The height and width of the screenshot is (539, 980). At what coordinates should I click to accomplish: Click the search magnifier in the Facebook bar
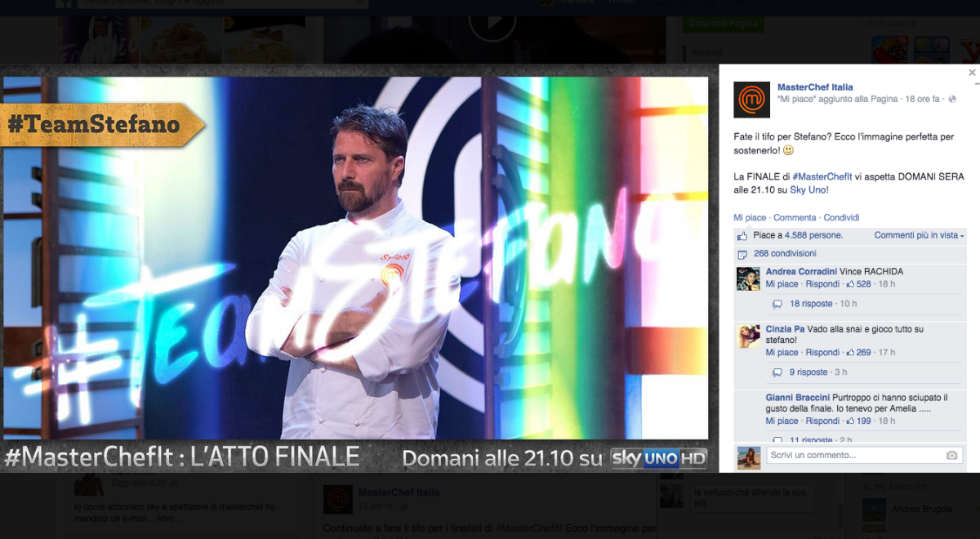point(359,2)
